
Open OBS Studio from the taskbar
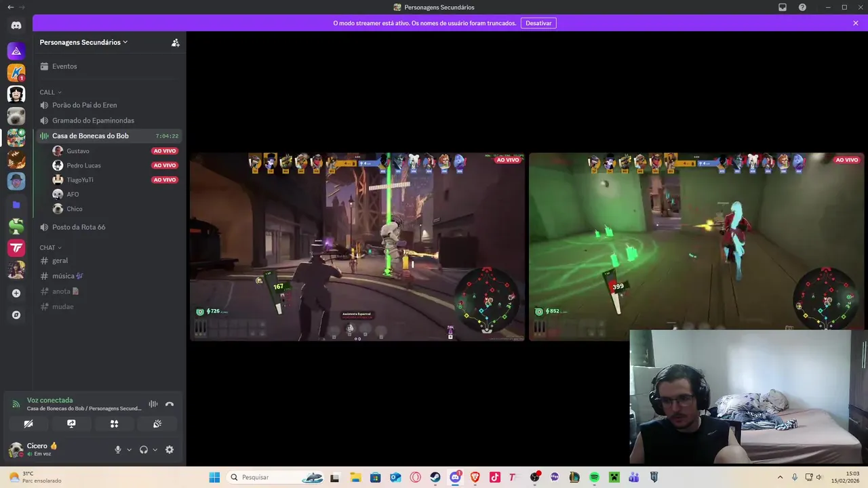point(534,477)
